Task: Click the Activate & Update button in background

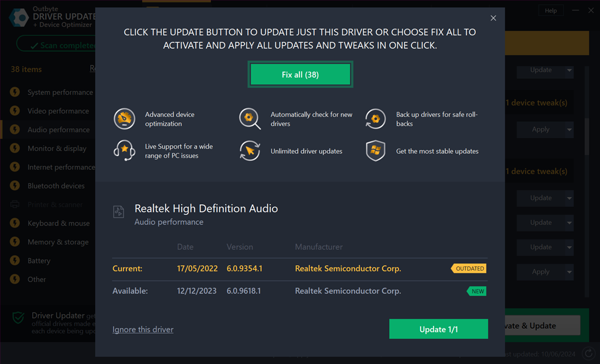Action: (x=542, y=325)
